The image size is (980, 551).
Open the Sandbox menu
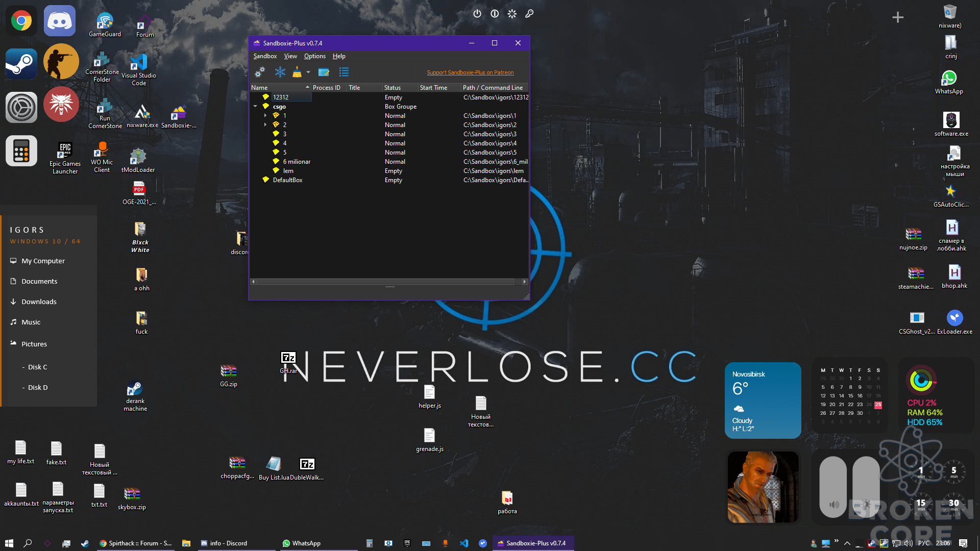pos(265,56)
